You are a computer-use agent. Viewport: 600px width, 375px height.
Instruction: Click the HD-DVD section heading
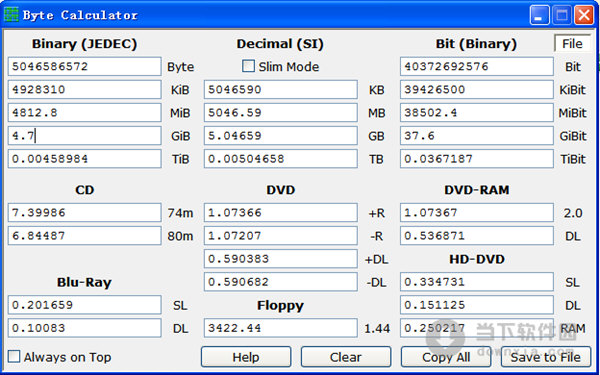pyautogui.click(x=476, y=259)
